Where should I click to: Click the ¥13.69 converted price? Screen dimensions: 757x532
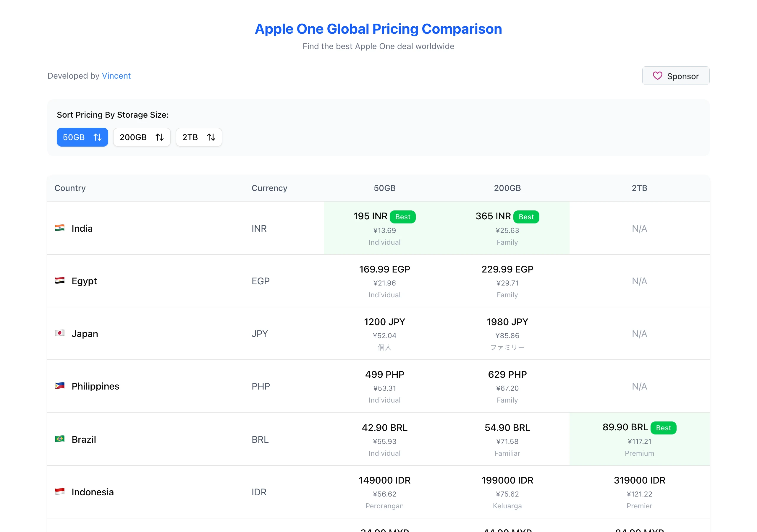[384, 231]
